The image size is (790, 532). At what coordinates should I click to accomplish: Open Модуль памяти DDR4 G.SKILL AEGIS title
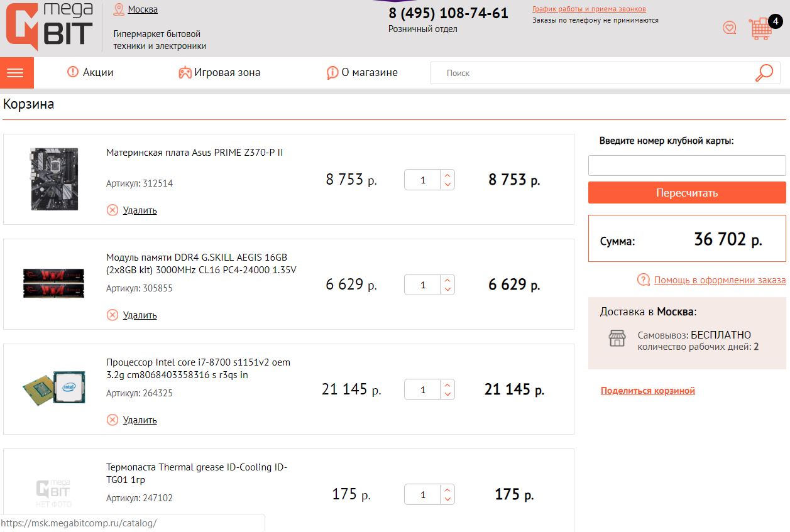click(201, 264)
